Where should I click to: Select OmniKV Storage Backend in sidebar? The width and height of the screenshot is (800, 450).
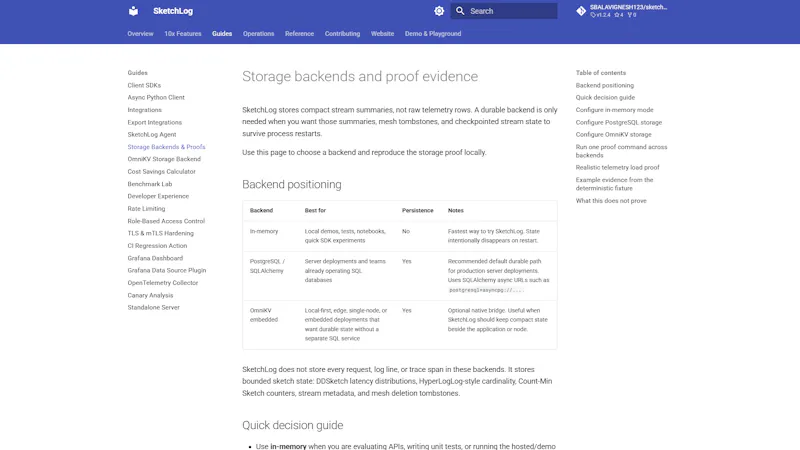(x=164, y=159)
